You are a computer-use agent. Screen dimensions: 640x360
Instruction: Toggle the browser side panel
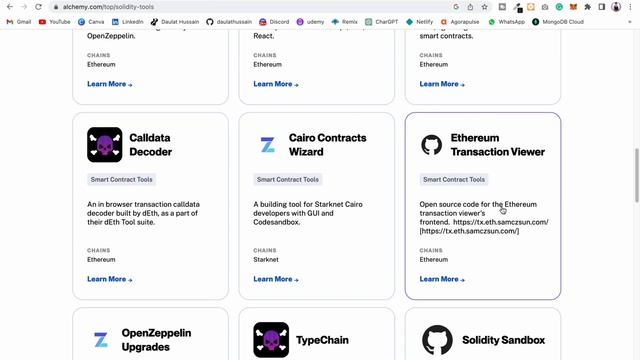click(602, 7)
